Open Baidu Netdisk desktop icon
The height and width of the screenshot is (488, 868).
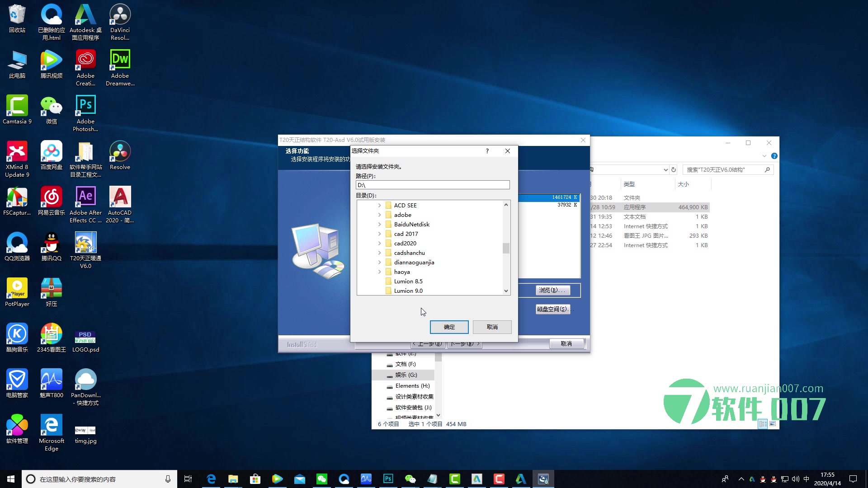(51, 155)
